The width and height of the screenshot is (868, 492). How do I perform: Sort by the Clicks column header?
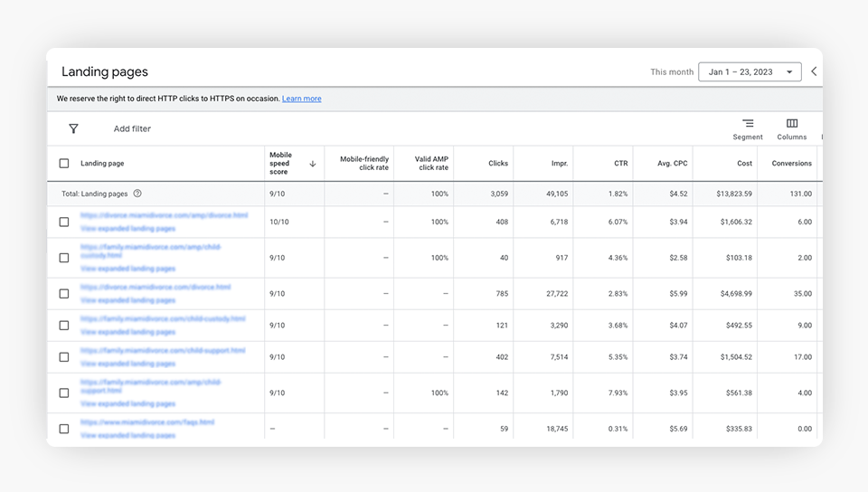point(497,164)
